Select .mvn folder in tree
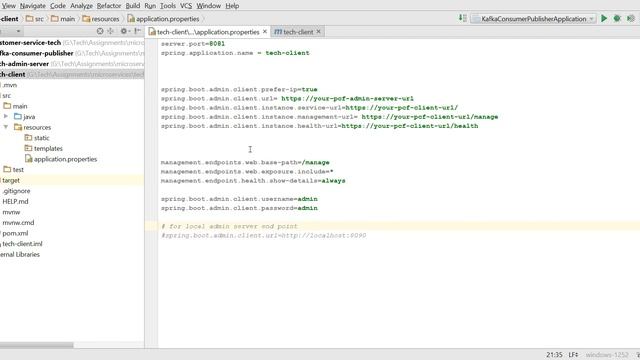Viewport: 640px width, 360px height. pos(10,85)
